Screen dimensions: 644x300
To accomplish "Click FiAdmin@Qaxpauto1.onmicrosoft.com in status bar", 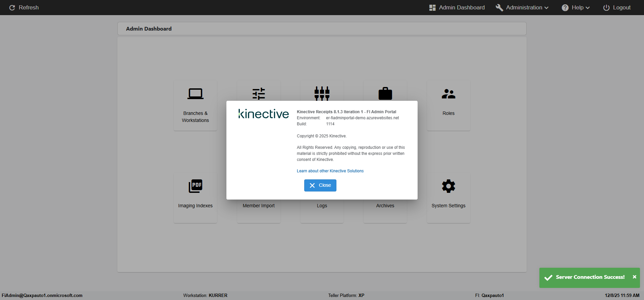I will 42,296.
